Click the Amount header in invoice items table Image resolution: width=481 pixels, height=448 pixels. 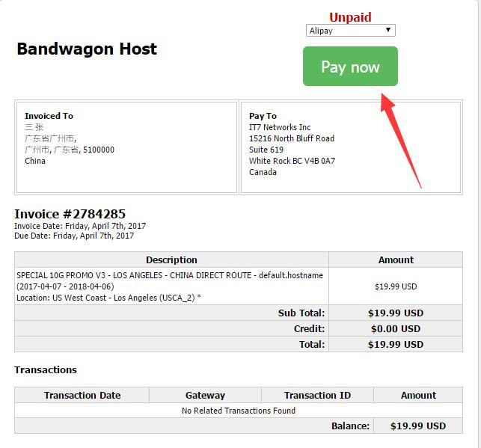(x=396, y=260)
